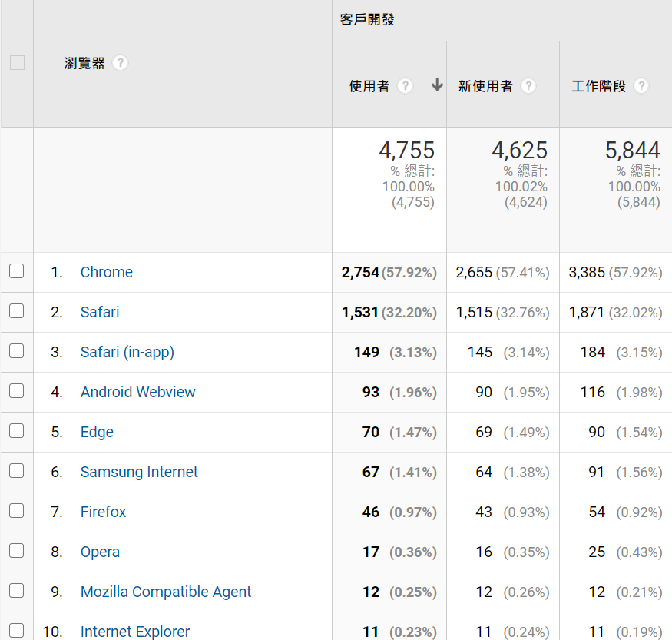
Task: Click help icon beside 新使用者 column
Action: point(528,86)
